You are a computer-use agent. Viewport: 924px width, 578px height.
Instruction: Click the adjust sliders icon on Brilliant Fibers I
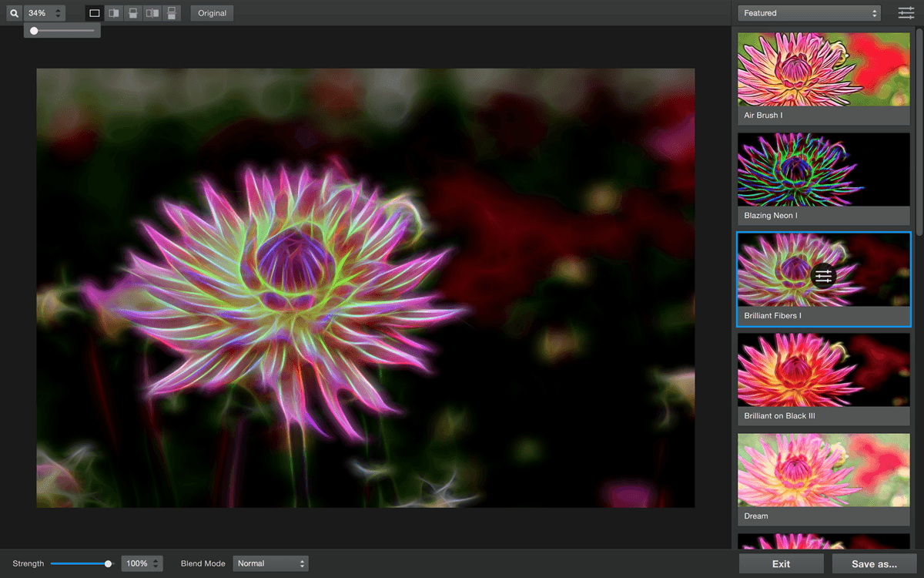coord(823,275)
